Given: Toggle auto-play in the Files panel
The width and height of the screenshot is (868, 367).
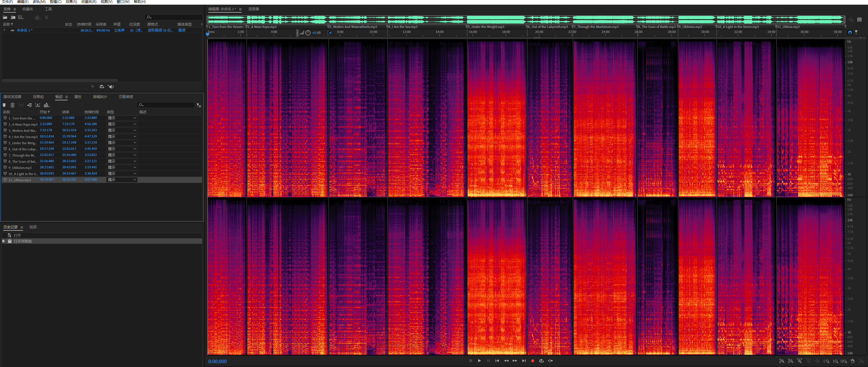Looking at the screenshot, I should (x=111, y=87).
